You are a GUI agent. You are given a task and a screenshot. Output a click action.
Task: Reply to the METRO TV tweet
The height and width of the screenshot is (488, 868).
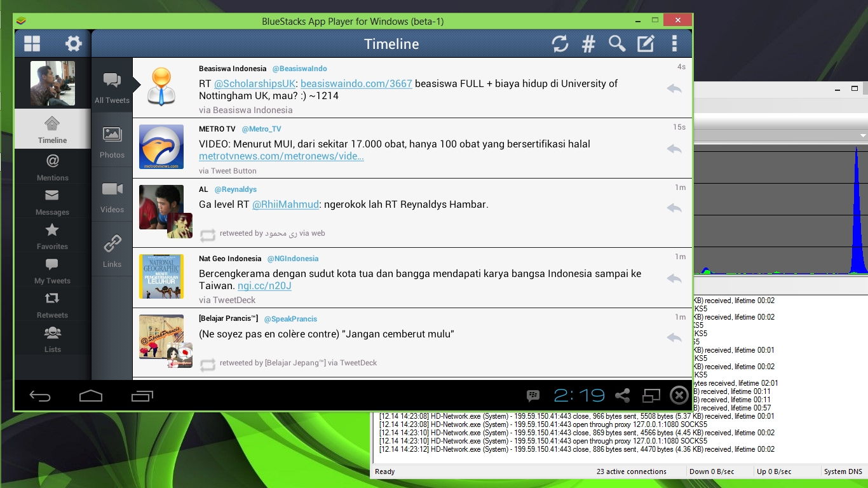point(674,149)
